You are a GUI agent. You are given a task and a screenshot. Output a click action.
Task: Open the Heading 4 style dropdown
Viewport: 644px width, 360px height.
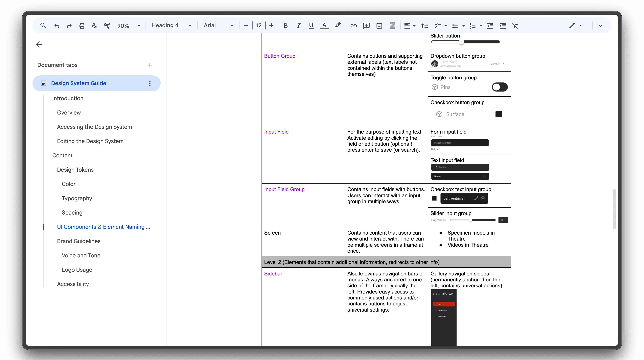coord(172,25)
